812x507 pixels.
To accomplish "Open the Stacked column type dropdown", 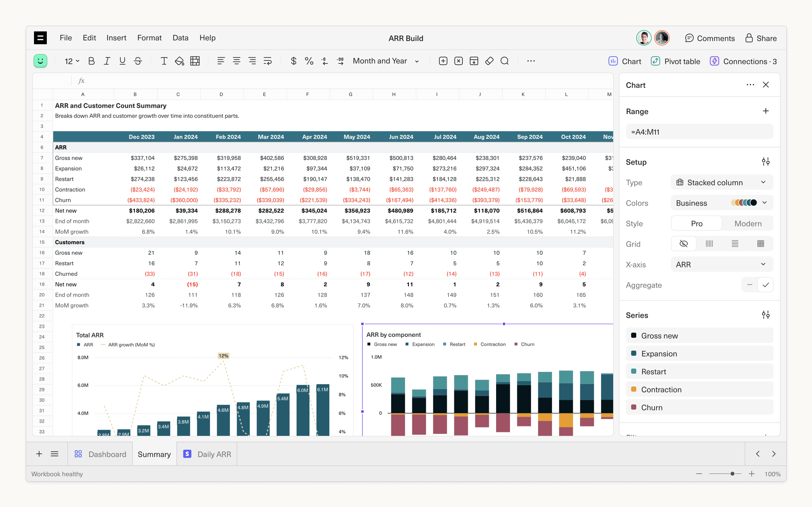I will pyautogui.click(x=722, y=182).
